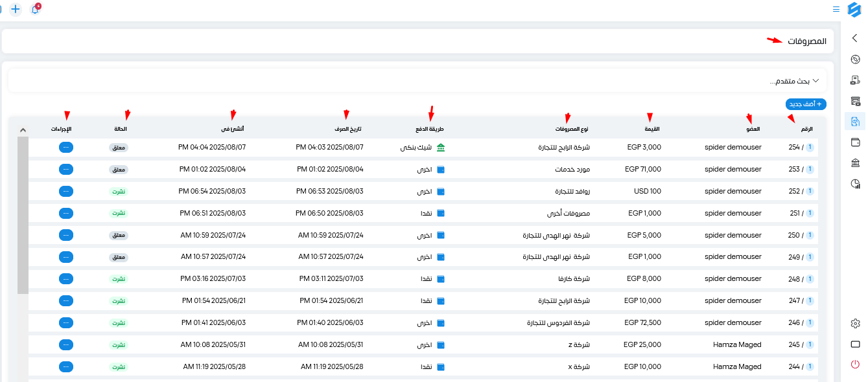Toggle the hamburger menu icon beside the logo
The width and height of the screenshot is (868, 382).
[x=836, y=10]
